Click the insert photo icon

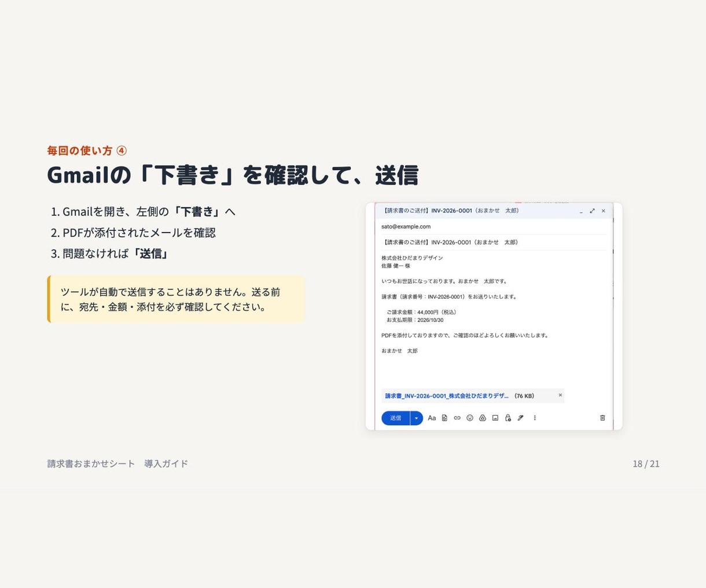(495, 418)
